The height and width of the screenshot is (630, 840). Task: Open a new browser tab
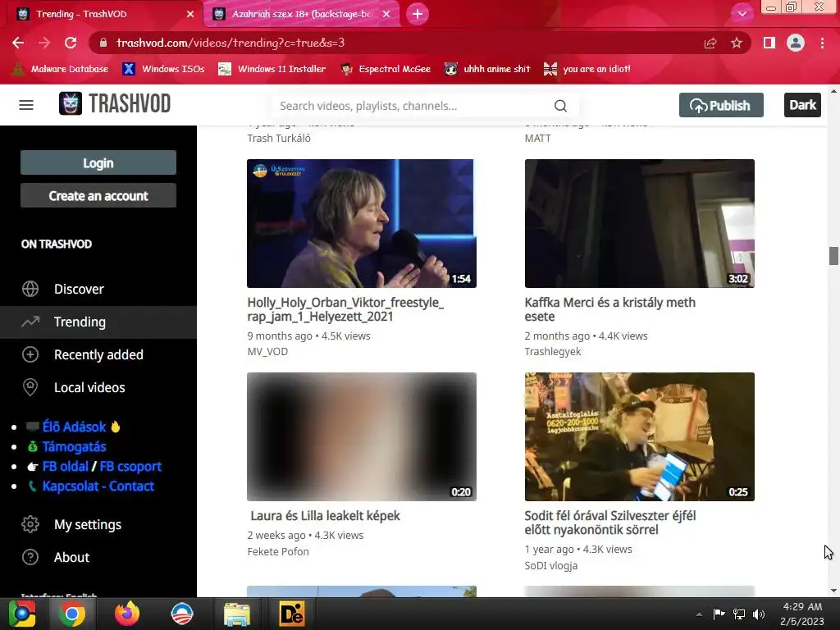click(418, 14)
